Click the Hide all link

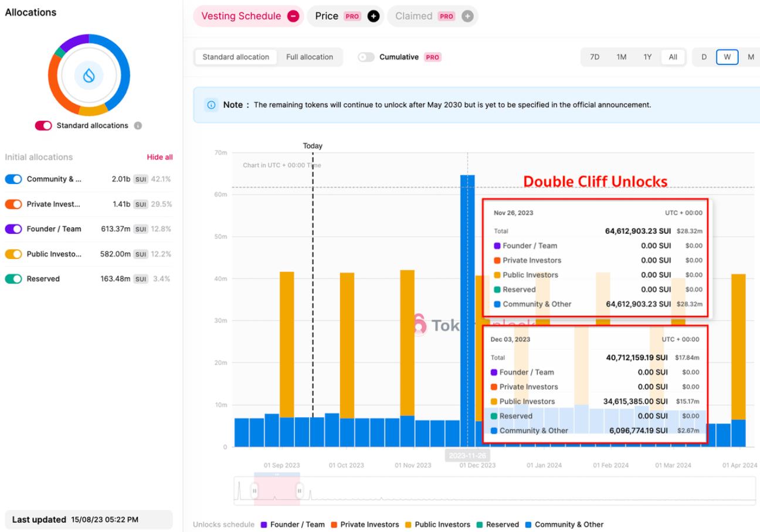[x=160, y=157]
